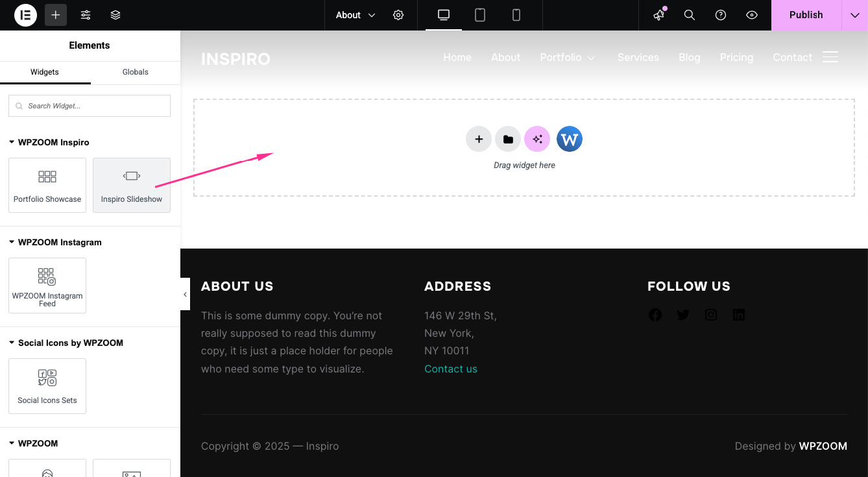Open Site Settings sliders icon
The width and height of the screenshot is (868, 477).
pyautogui.click(x=86, y=15)
